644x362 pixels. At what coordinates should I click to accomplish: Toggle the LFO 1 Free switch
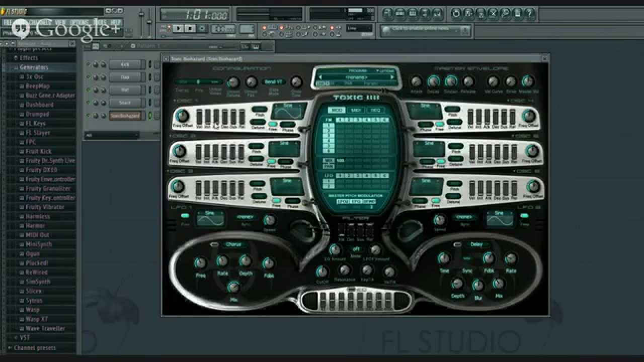185,216
